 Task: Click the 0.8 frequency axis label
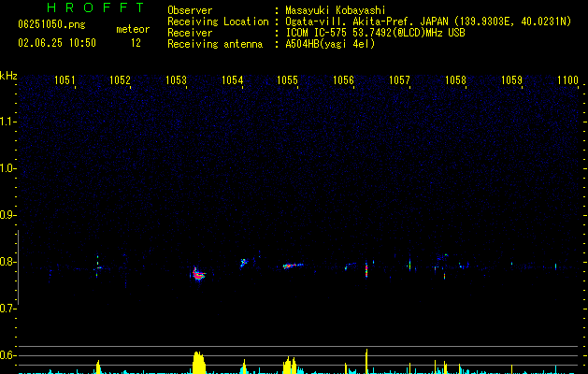(x=7, y=262)
